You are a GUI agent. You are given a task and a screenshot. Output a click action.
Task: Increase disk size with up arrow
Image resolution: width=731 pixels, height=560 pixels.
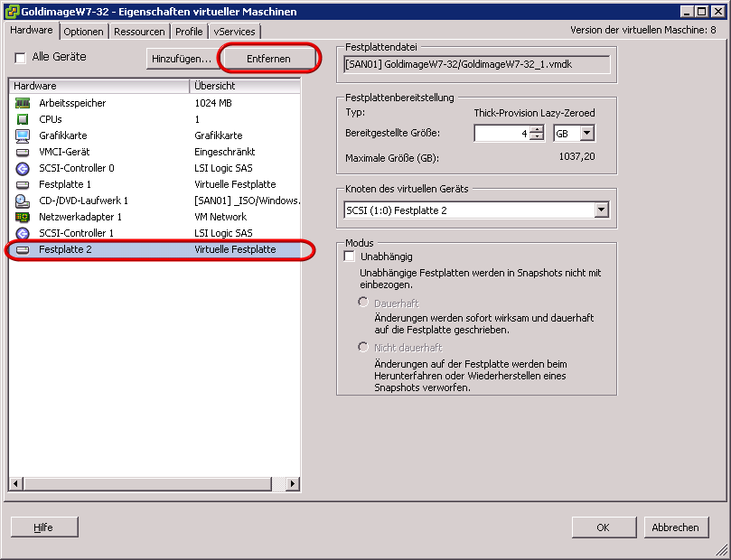(x=537, y=129)
